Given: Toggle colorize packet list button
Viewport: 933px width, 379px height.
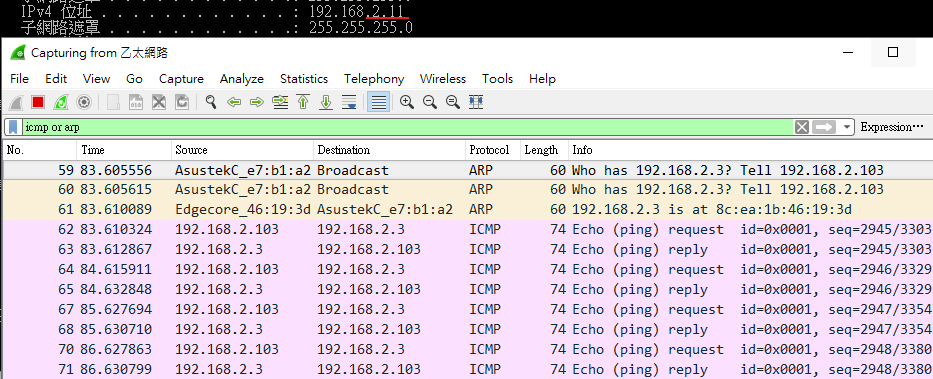Looking at the screenshot, I should [x=378, y=102].
